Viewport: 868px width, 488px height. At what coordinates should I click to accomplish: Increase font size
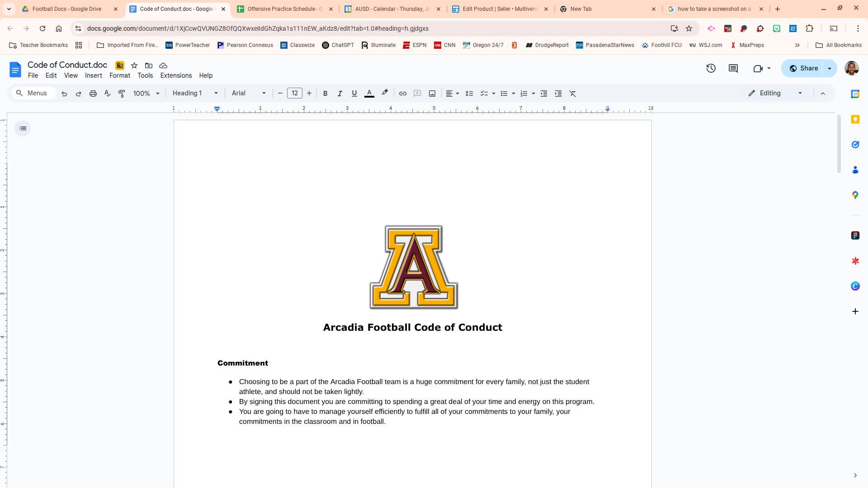[x=309, y=94]
